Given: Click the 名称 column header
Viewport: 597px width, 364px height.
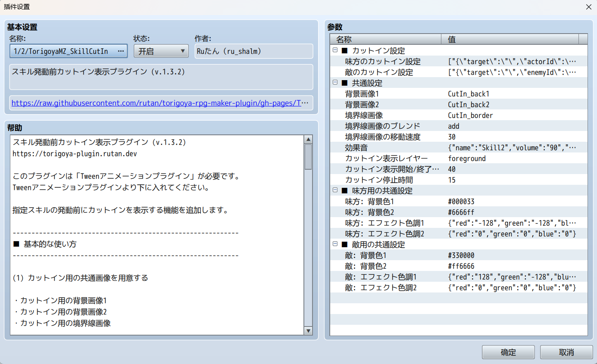Looking at the screenshot, I should click(386, 39).
